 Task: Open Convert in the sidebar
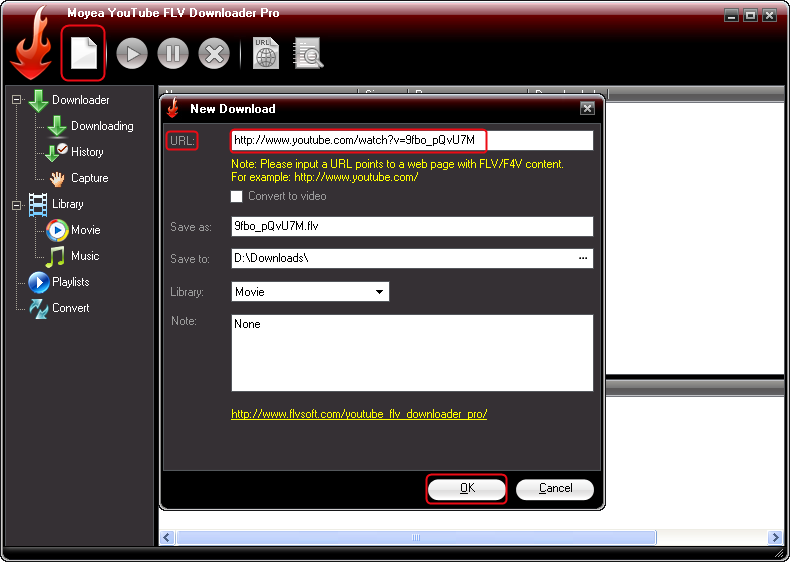coord(71,308)
